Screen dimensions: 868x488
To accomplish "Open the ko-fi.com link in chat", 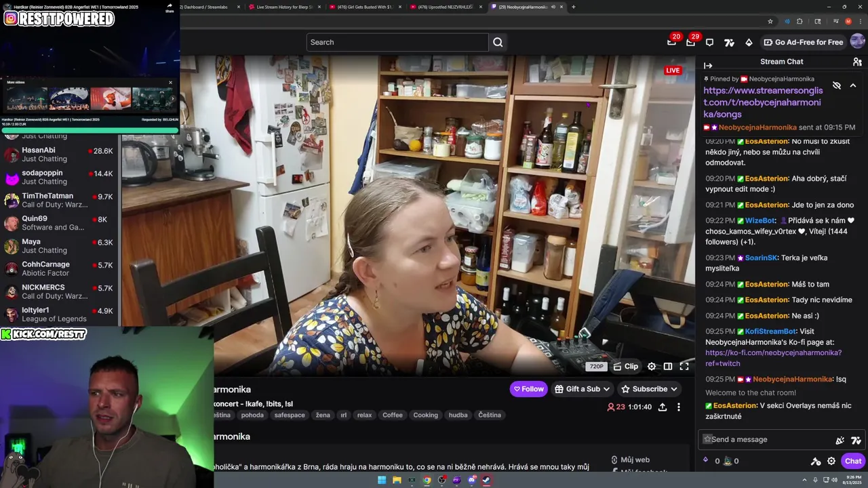I will tap(773, 358).
